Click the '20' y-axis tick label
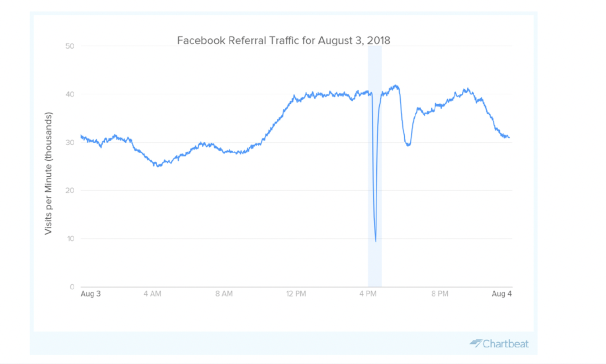The height and width of the screenshot is (364, 606). (69, 190)
